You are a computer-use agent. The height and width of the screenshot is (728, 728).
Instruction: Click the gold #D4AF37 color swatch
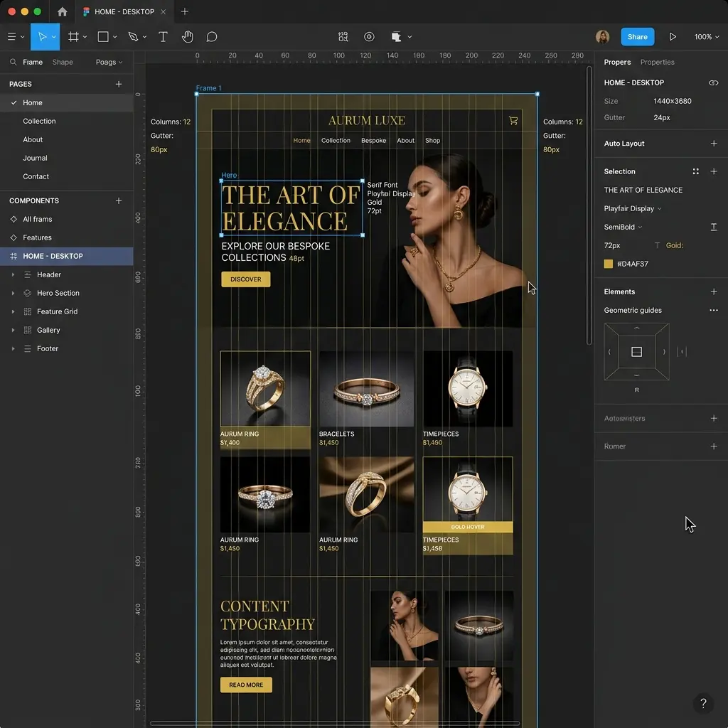pos(608,264)
